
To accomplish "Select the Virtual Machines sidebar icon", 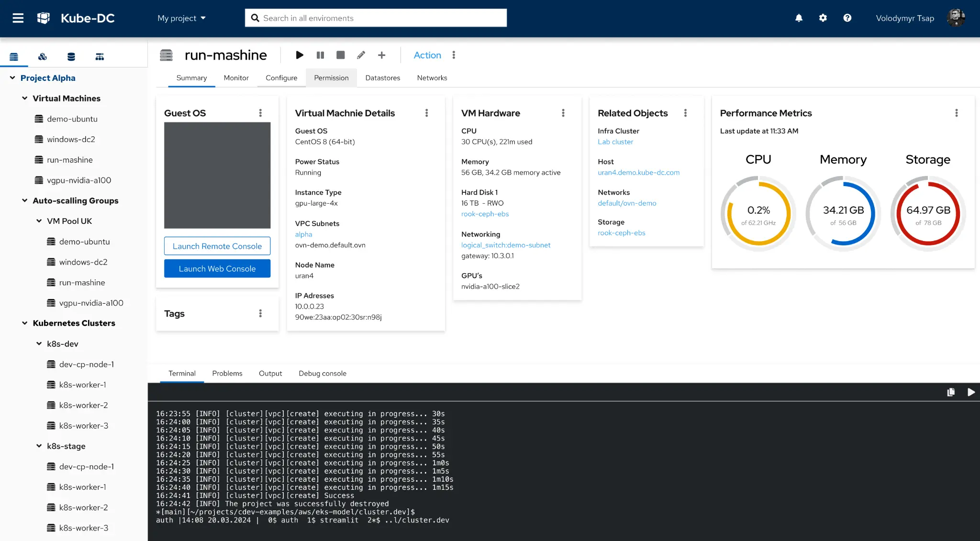I will point(14,56).
